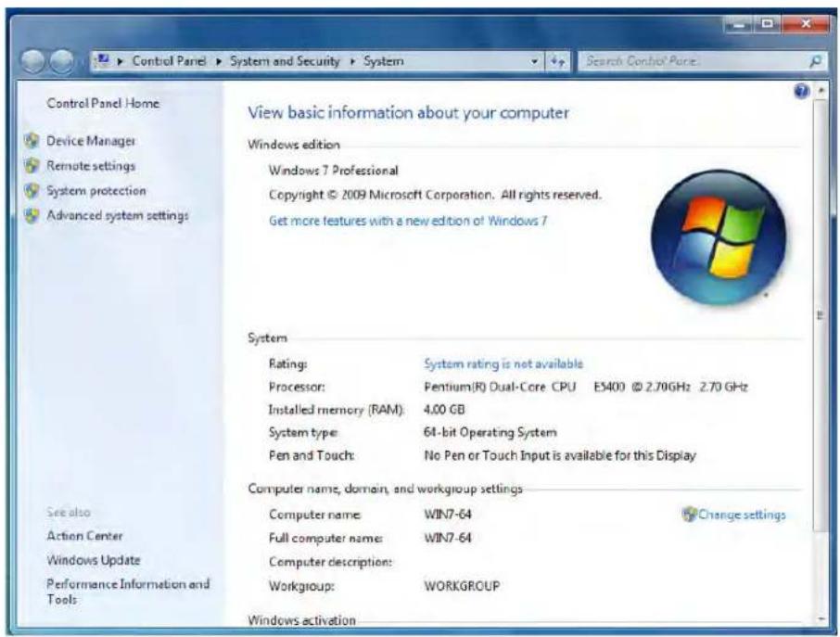Expand the arrow after System and Security breadcrumb

pos(352,61)
